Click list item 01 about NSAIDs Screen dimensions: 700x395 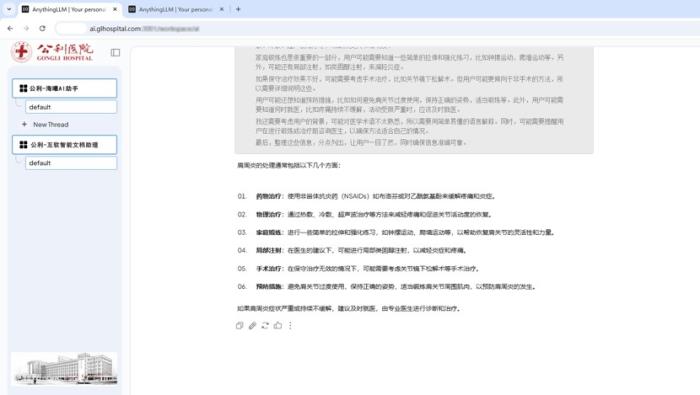(367, 196)
